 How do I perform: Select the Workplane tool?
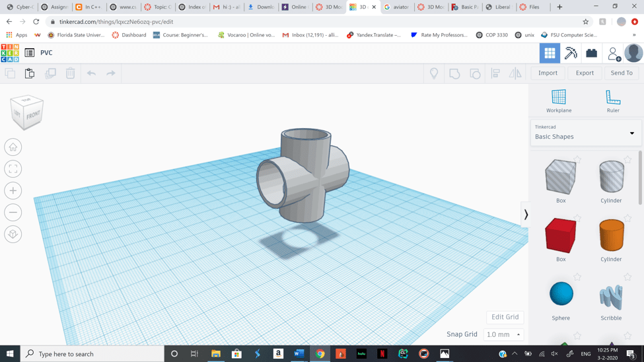[x=559, y=100]
